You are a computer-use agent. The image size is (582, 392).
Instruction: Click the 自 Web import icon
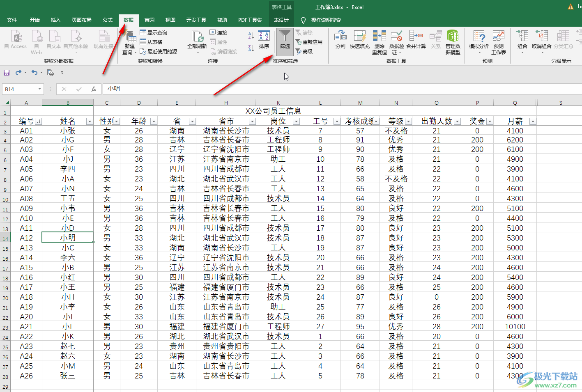click(x=37, y=41)
